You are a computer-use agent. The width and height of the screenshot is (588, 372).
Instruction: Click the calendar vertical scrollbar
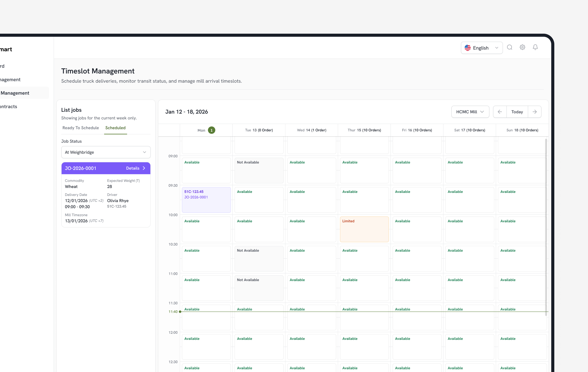[x=546, y=227]
